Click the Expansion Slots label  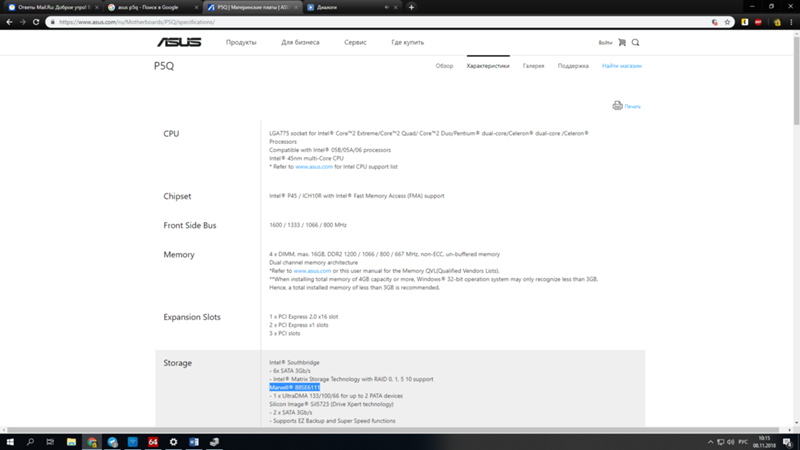pyautogui.click(x=192, y=317)
